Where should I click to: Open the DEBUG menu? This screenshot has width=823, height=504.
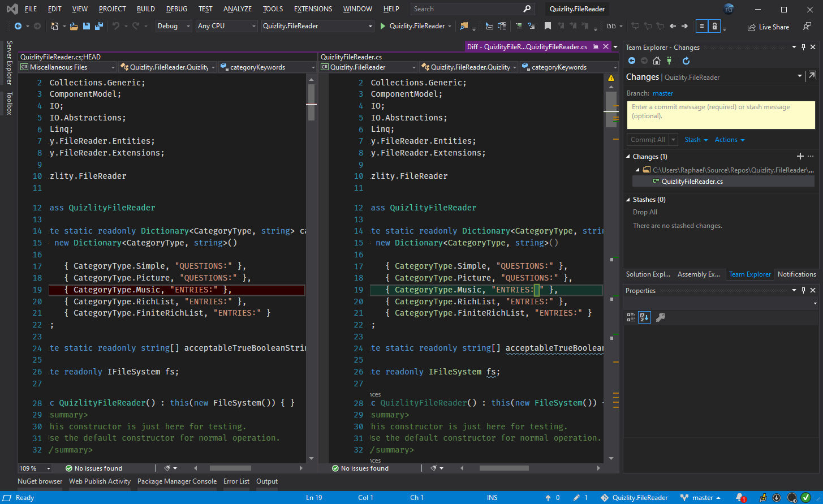[177, 9]
